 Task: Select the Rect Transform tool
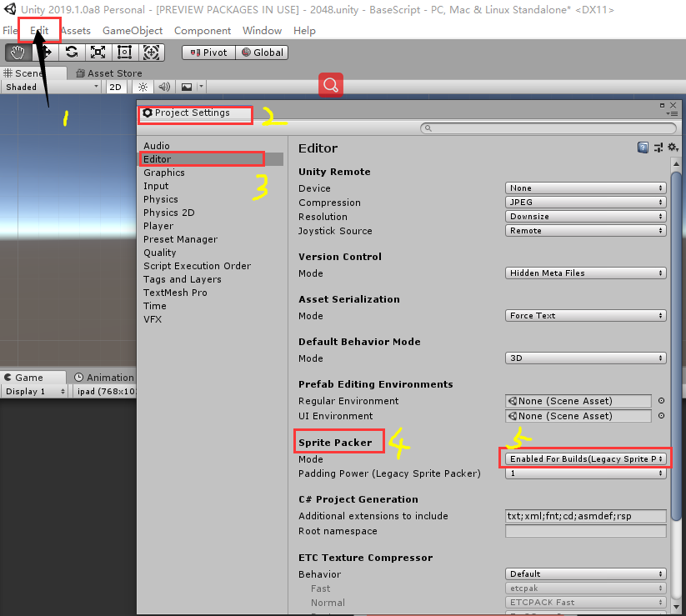point(125,53)
